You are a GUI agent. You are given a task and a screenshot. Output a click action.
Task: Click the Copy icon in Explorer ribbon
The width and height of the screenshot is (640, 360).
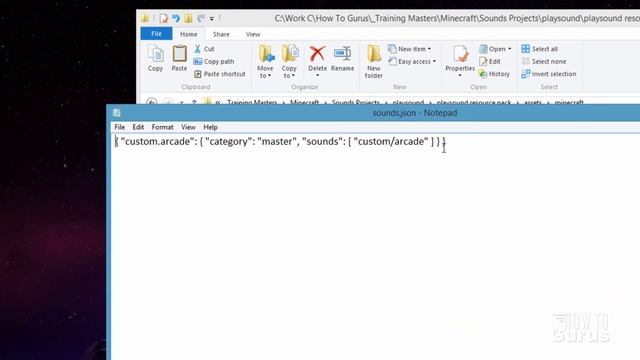tap(156, 58)
